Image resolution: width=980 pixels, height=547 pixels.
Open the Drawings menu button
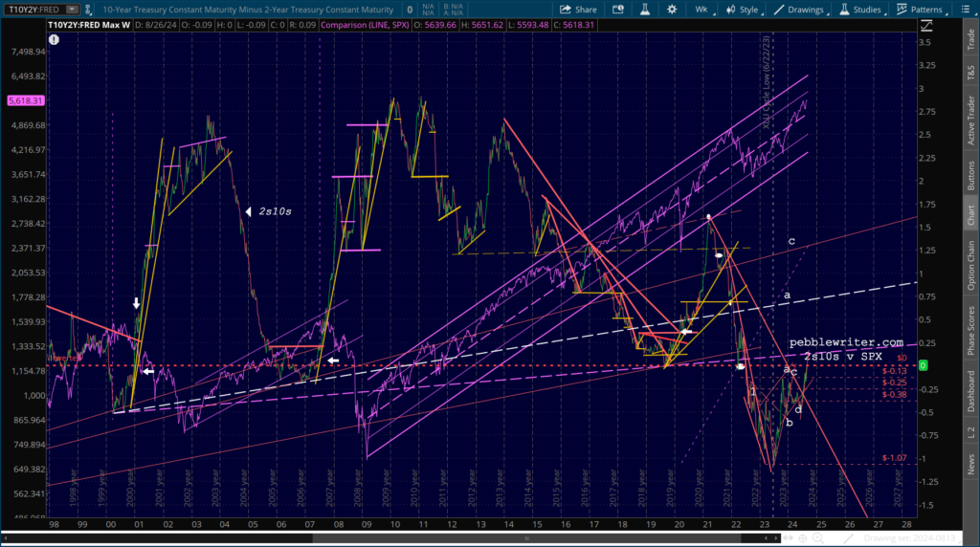click(800, 10)
